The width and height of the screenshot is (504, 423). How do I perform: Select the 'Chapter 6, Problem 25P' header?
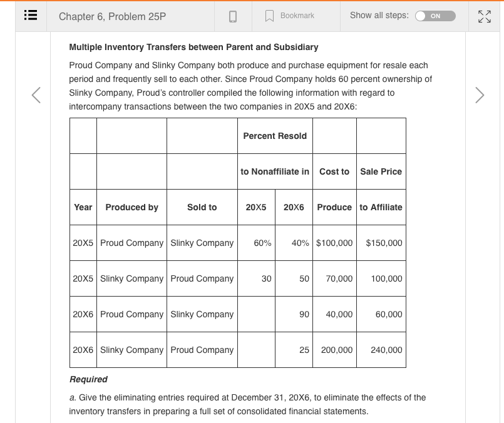(113, 16)
